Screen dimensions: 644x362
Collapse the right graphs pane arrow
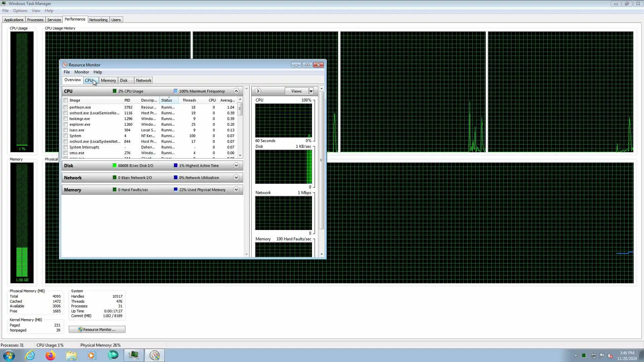click(258, 91)
